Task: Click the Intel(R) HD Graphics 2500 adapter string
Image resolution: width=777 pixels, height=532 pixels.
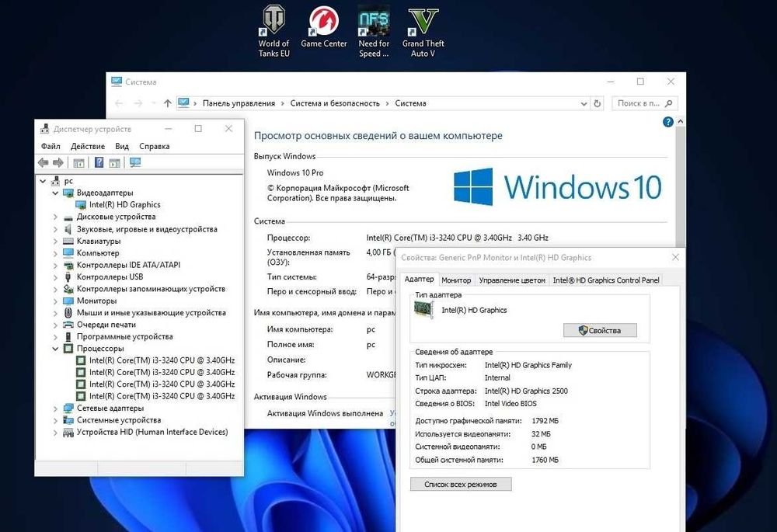Action: pos(526,391)
